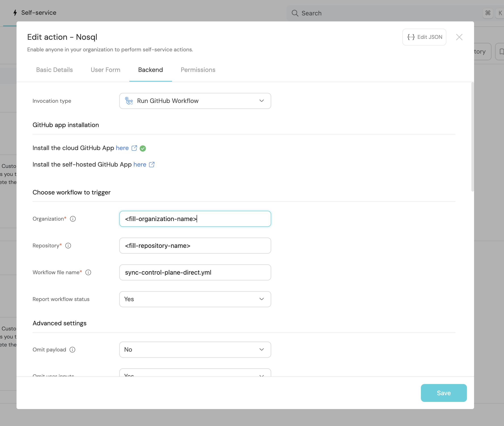Switch to the Basic Details tab

(x=54, y=70)
